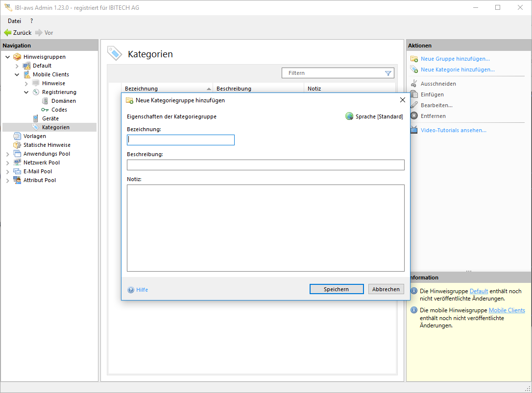Click the globe icon beside Sprache [Standard]
The width and height of the screenshot is (532, 393).
point(349,116)
